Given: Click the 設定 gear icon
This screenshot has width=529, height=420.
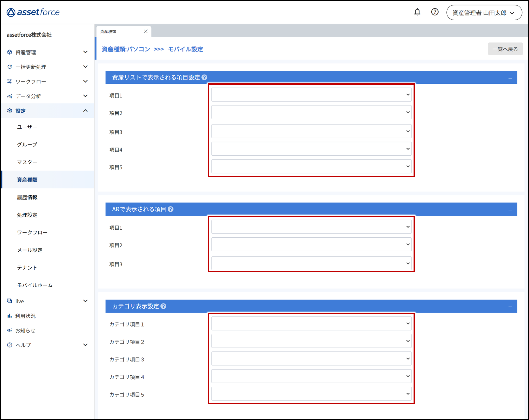Looking at the screenshot, I should click(x=10, y=111).
